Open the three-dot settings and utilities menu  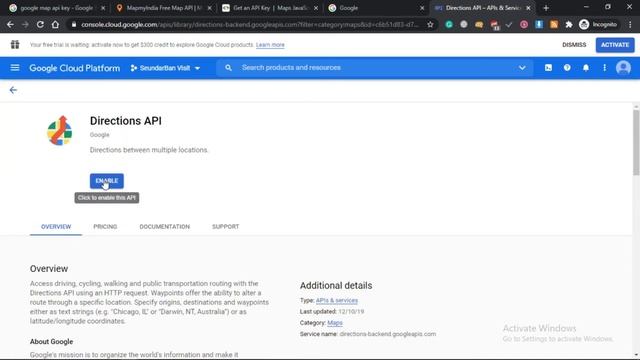click(x=604, y=68)
